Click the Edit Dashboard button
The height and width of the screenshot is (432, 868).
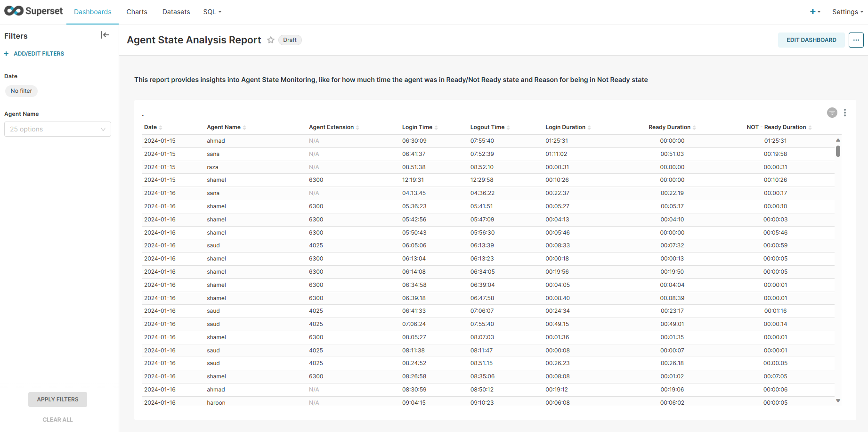(811, 40)
